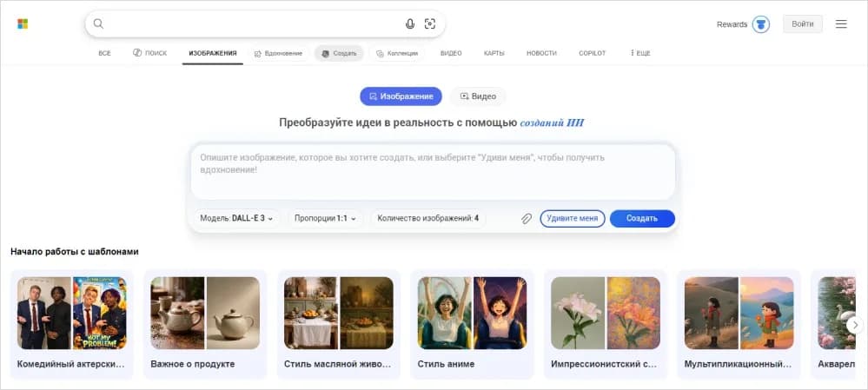Open visual search camera icon
Image resolution: width=868 pixels, height=390 pixels.
[430, 24]
